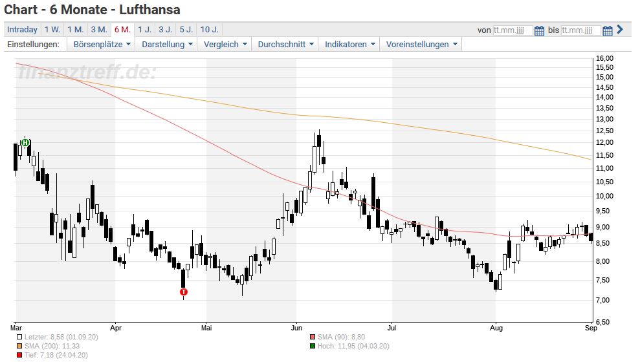Click the 'SMA (200): 11,33' legend text

pyautogui.click(x=52, y=346)
